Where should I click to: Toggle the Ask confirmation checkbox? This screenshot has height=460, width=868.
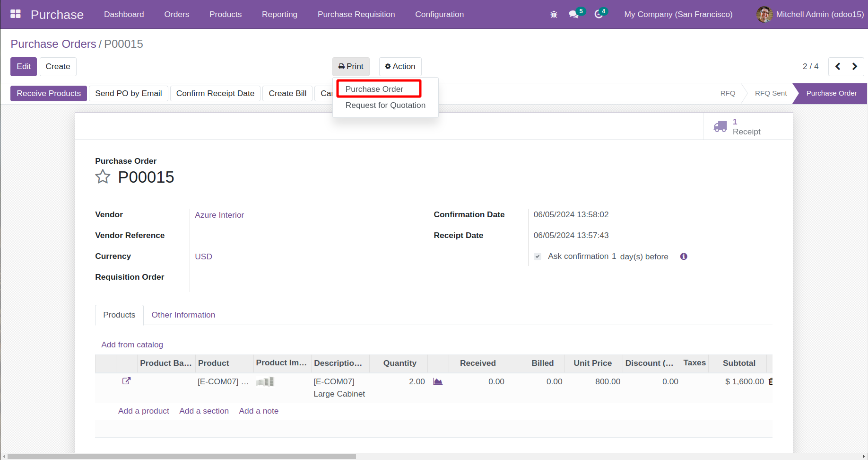538,257
